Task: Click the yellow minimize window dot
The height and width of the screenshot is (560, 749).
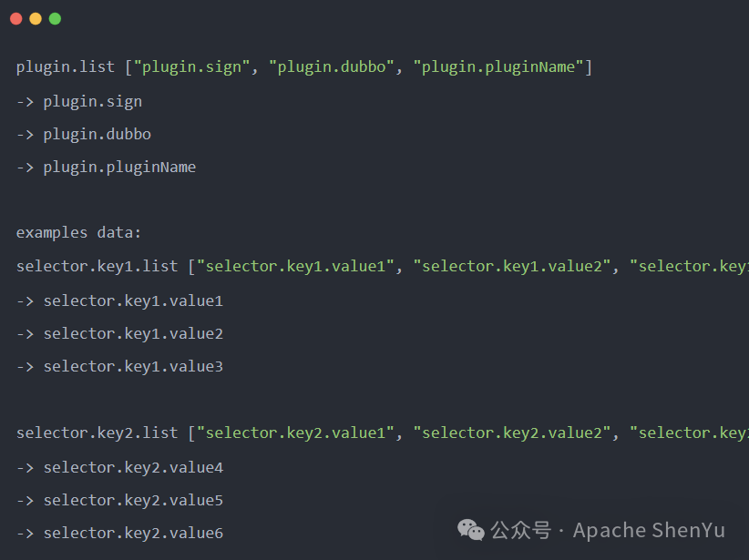Action: coord(36,18)
